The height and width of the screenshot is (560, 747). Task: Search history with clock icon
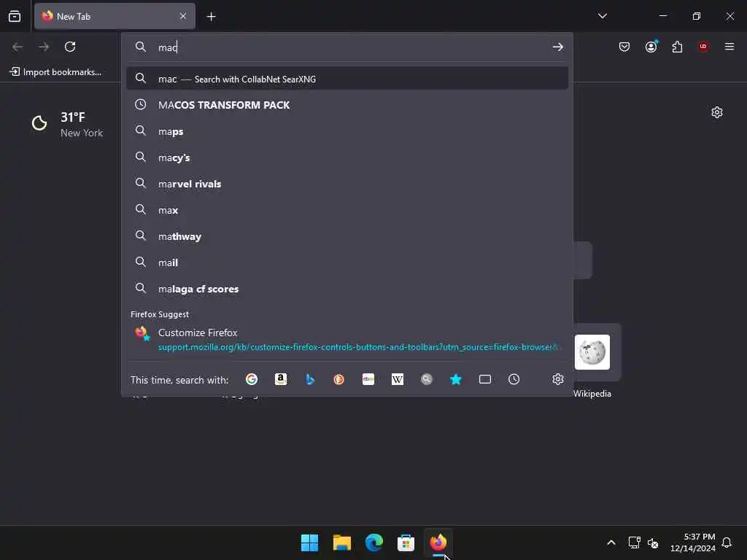tap(514, 379)
